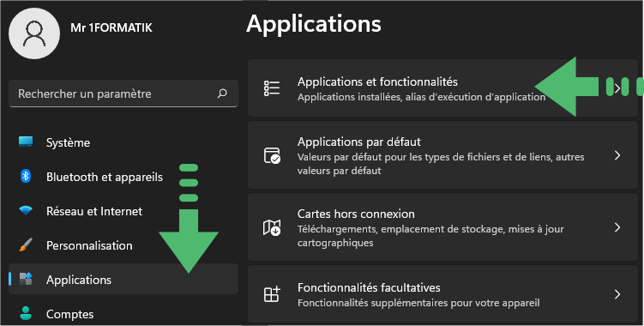Click the Wi-Fi Réseau et Internet icon

click(x=26, y=211)
